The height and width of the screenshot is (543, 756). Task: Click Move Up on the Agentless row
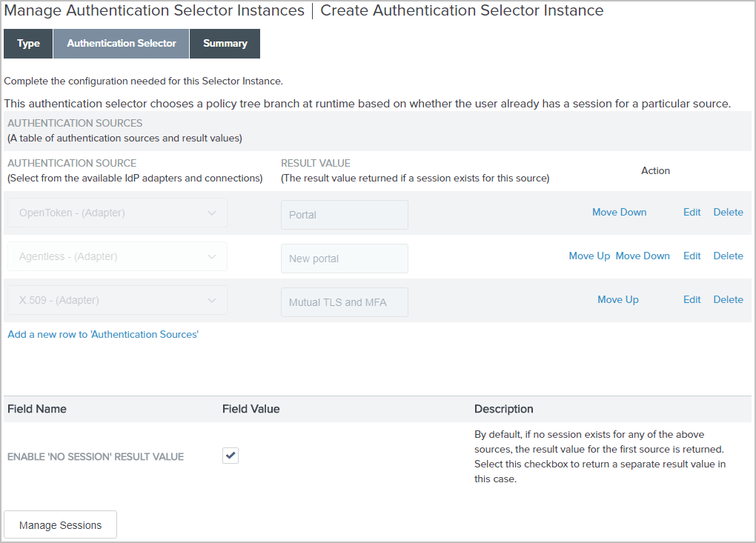(589, 256)
